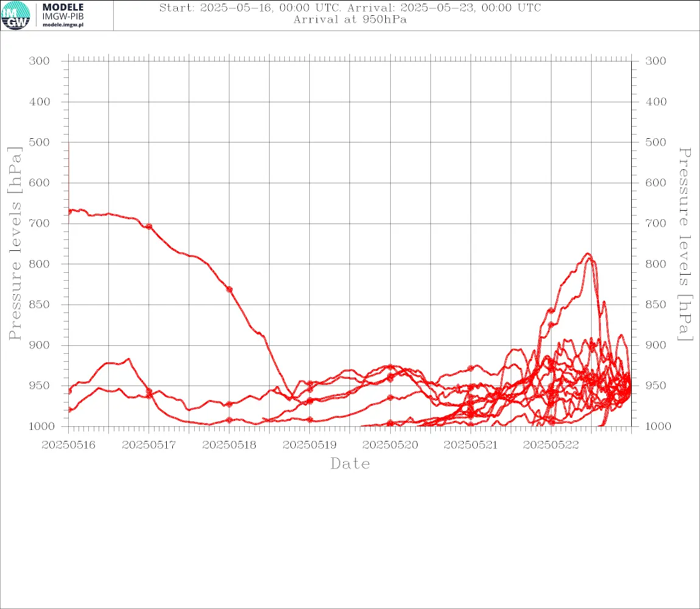Viewport: 700px width, 609px height.
Task: Click the 'Arrival at 950hPa' subtitle
Action: coord(350,19)
